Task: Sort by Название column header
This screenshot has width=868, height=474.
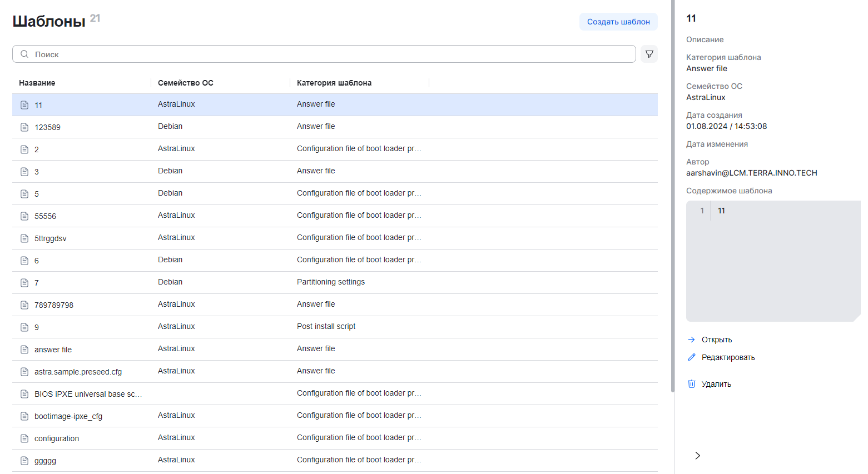Action: tap(37, 83)
